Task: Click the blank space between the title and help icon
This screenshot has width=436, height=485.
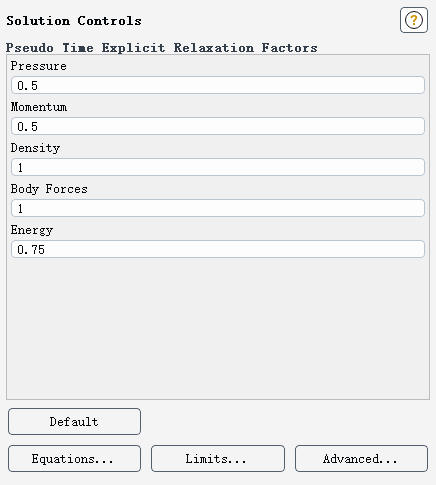Action: click(x=270, y=21)
